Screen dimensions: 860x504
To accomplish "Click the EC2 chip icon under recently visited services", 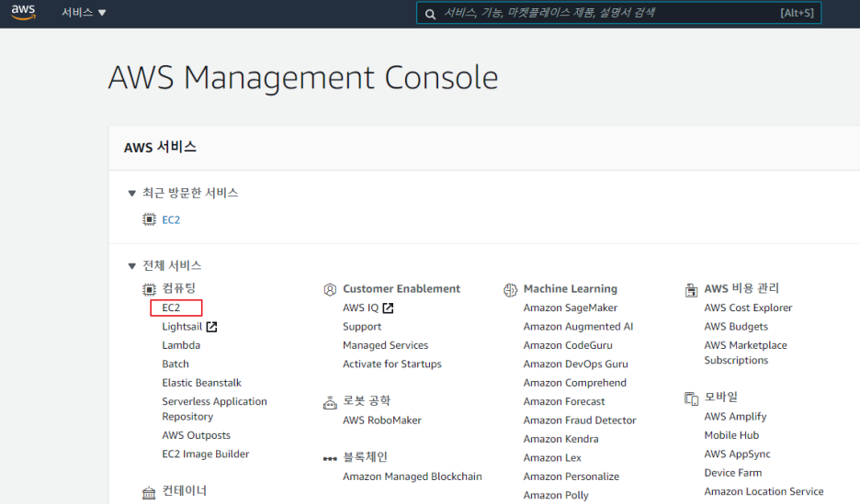I will (149, 219).
